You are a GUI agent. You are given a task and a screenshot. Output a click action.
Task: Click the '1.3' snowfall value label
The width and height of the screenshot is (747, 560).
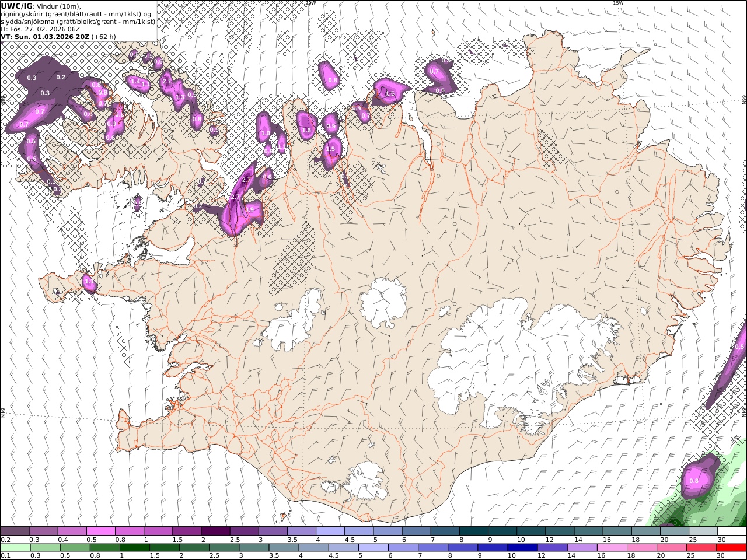(x=180, y=97)
